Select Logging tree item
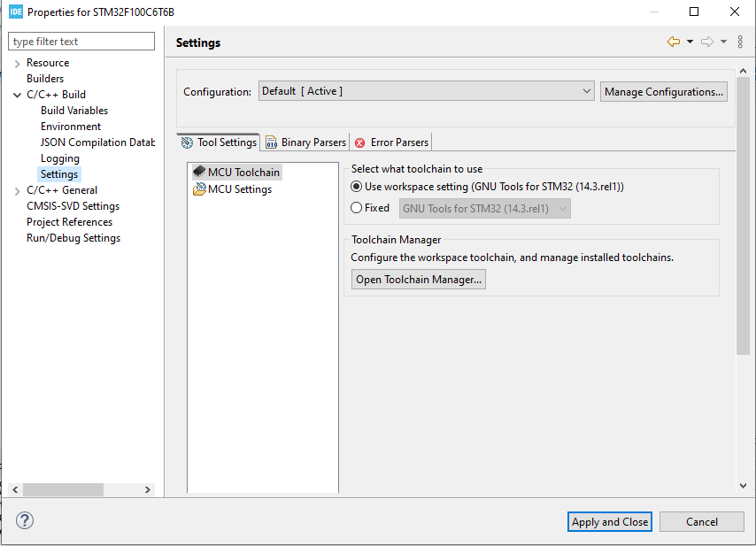The width and height of the screenshot is (756, 546). point(60,158)
